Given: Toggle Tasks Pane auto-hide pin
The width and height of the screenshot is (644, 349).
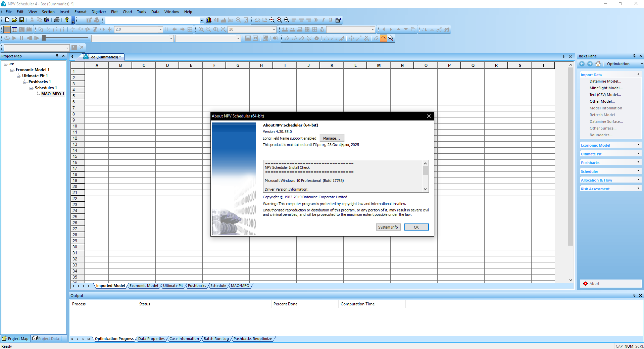Looking at the screenshot, I should tap(634, 56).
